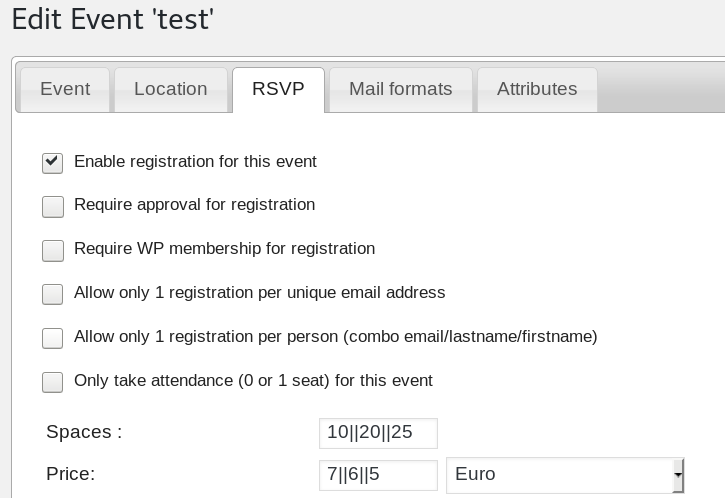The image size is (725, 498).
Task: Click the Spaces input field
Action: click(378, 433)
